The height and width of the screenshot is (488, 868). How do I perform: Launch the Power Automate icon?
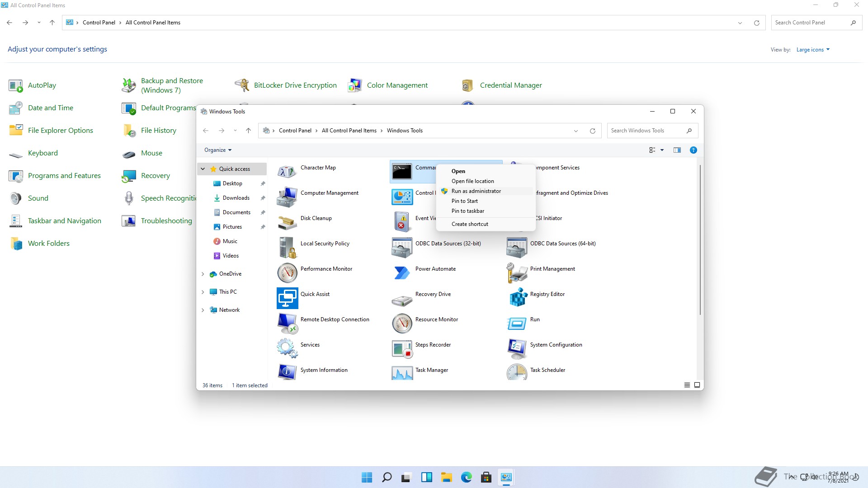coord(402,273)
